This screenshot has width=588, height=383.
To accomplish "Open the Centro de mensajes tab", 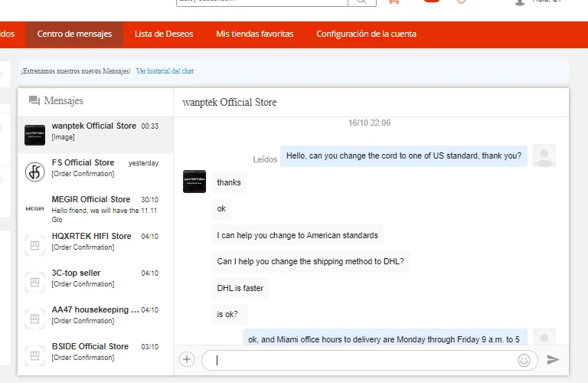I will [x=74, y=34].
